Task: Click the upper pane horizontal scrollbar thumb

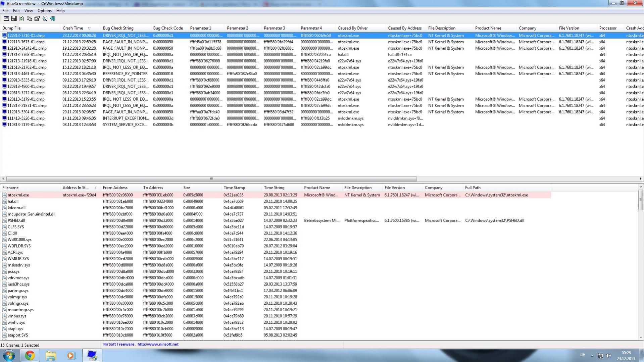Action: point(211,179)
